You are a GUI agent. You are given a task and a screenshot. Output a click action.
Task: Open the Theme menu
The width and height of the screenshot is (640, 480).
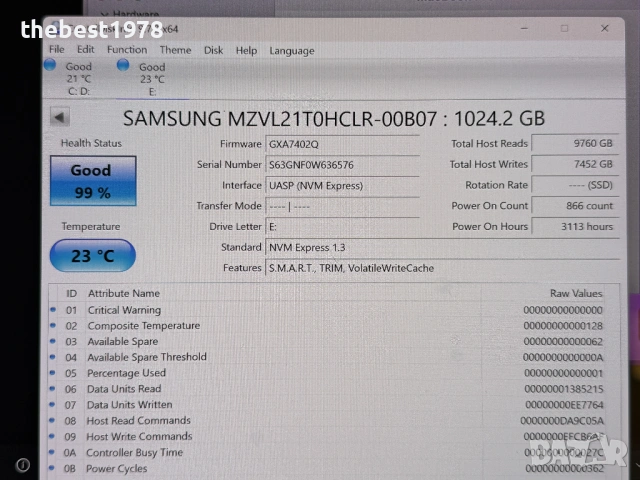tap(176, 50)
